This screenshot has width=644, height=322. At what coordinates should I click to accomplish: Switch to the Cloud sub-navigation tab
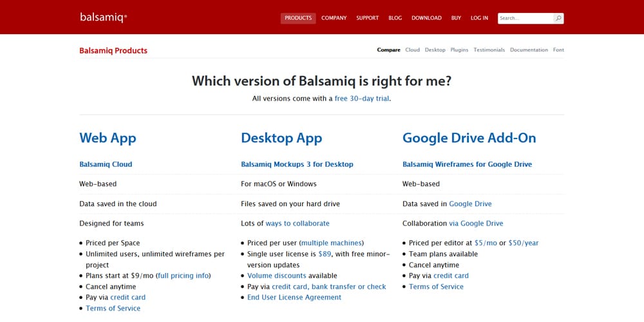point(412,50)
